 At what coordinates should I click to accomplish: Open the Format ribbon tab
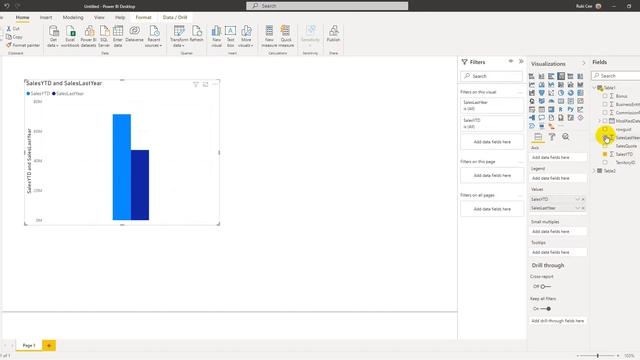143,18
